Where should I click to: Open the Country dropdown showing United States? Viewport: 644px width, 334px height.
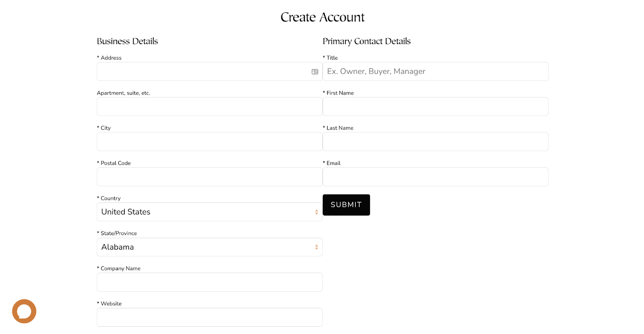tap(205, 212)
